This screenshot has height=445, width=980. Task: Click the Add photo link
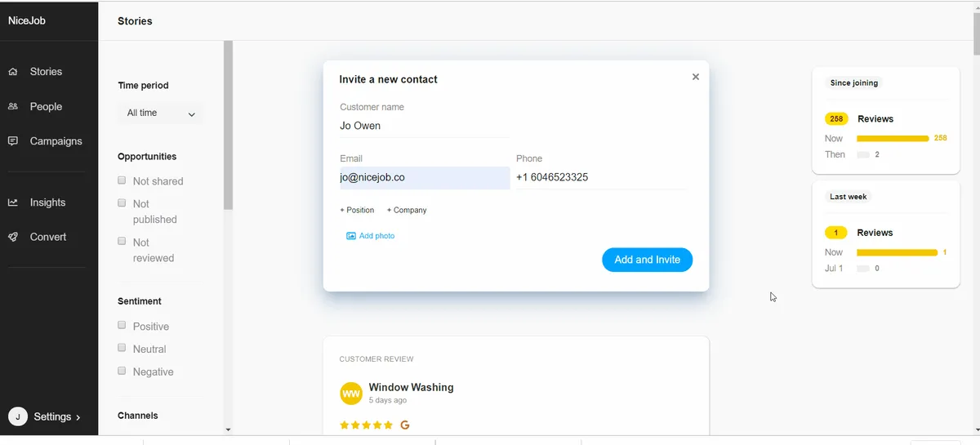pos(376,236)
